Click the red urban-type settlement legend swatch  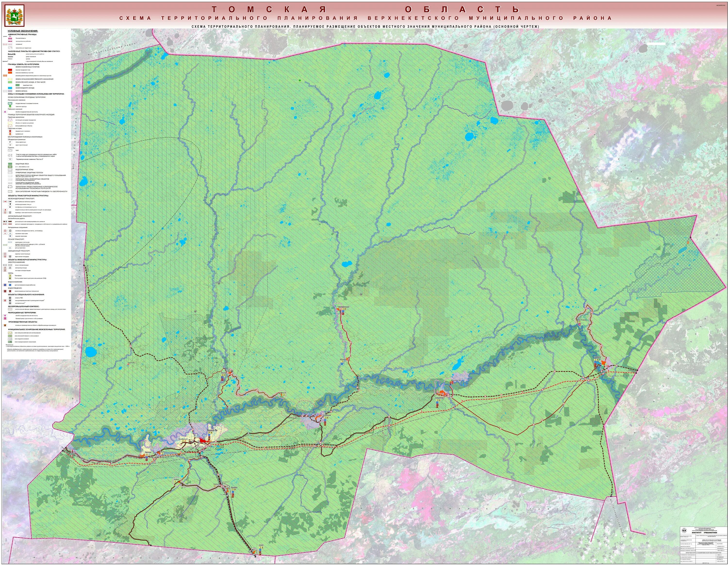coord(10,70)
